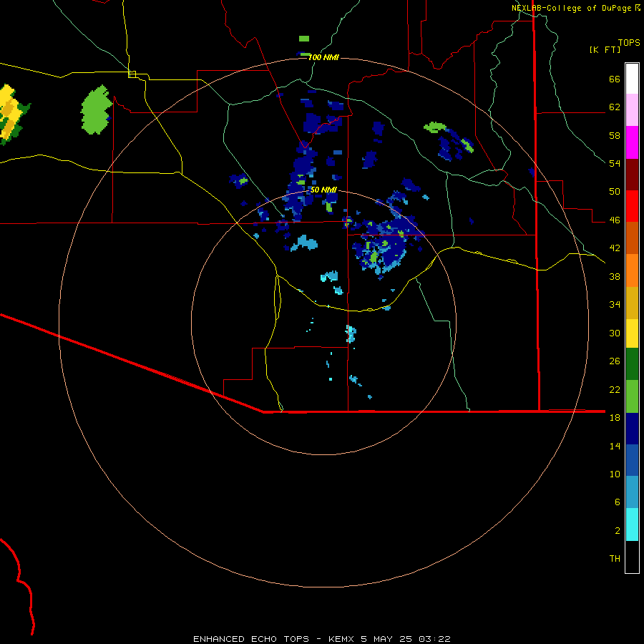Screen dimensions: 644x644
Task: Click the black TH legend swatch
Action: tap(632, 557)
